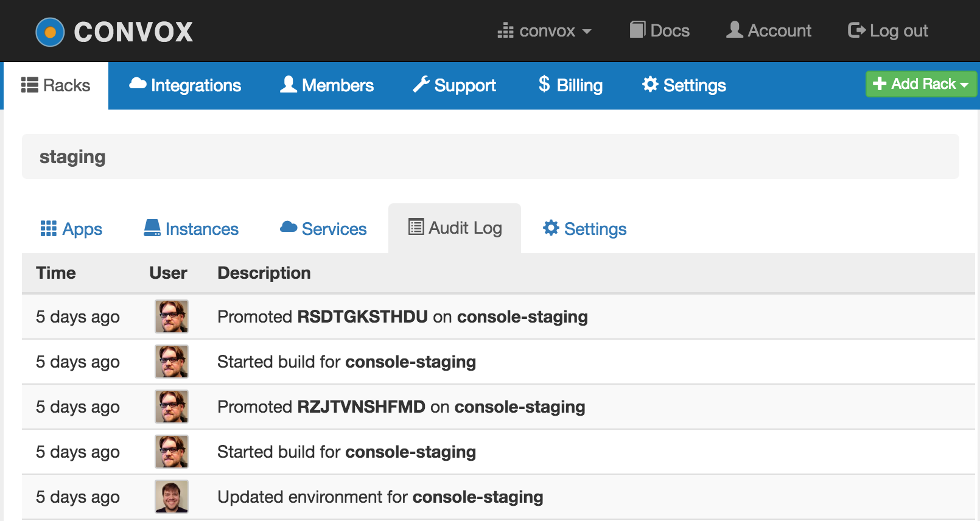The height and width of the screenshot is (521, 980).
Task: Click the gear icon on the rack Settings tab
Action: point(551,228)
